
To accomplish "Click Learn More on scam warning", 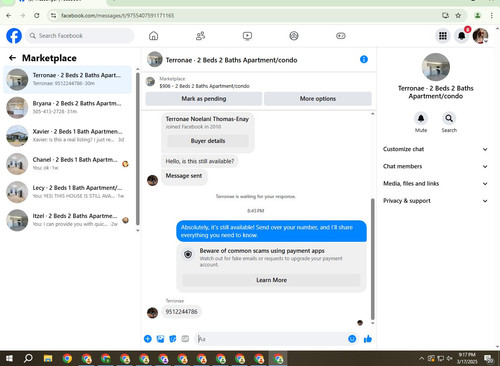I will coord(271,280).
